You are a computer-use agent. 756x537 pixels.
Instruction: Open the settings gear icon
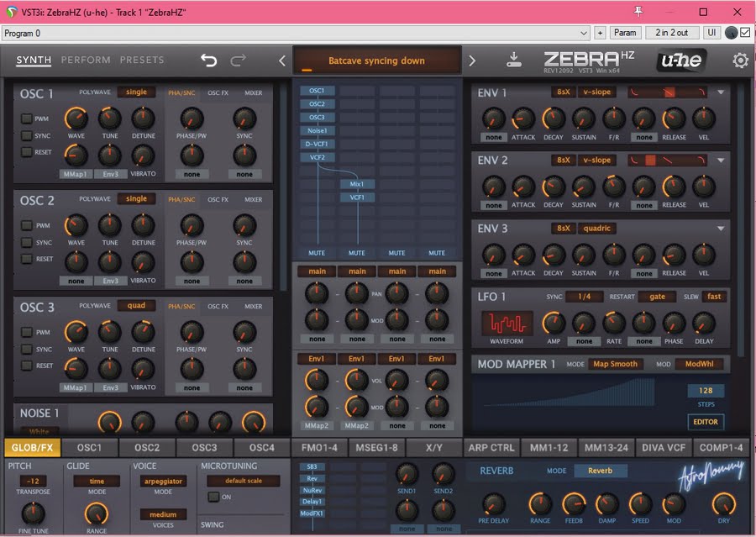coord(739,60)
